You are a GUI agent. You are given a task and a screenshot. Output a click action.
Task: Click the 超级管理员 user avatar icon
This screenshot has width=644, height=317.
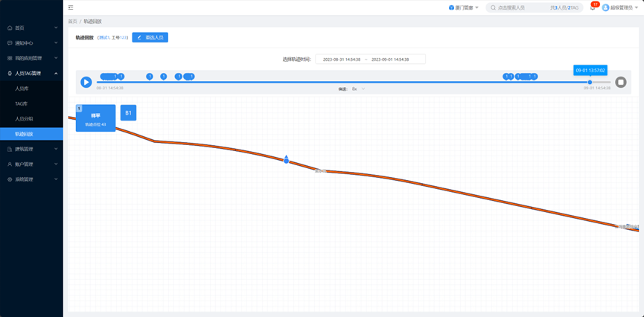point(605,7)
